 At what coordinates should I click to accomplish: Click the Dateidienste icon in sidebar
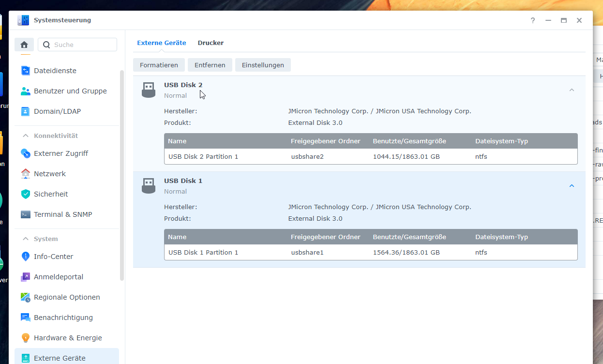point(26,71)
